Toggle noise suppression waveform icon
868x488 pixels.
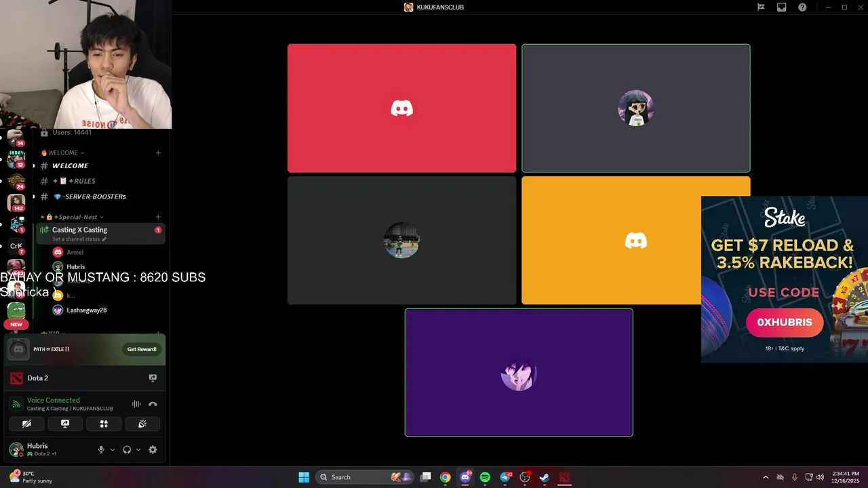(136, 404)
